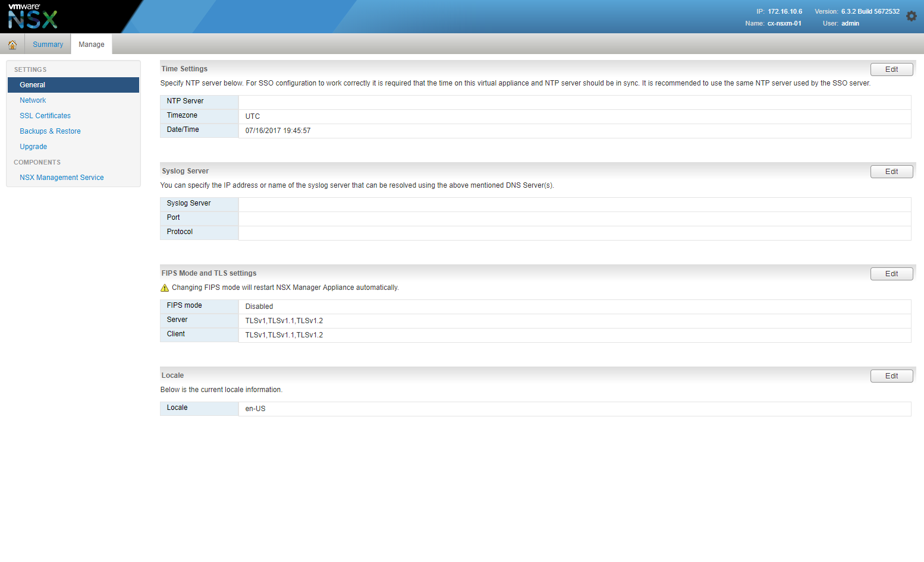Edit the Time Settings section
Screen dimensions: 924x562
(891, 70)
